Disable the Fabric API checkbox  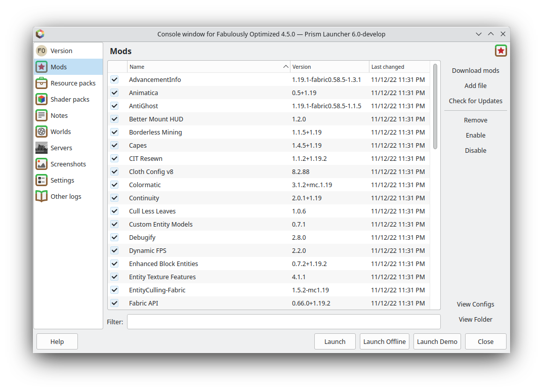point(114,303)
